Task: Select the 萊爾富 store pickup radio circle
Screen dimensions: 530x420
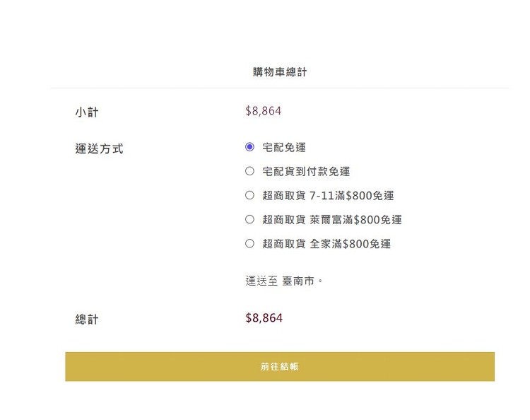Action: (249, 219)
